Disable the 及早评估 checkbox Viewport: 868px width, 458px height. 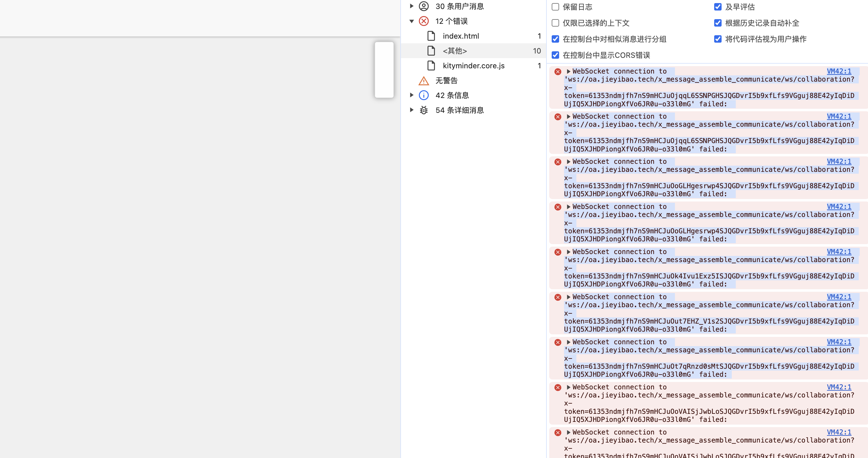click(718, 7)
